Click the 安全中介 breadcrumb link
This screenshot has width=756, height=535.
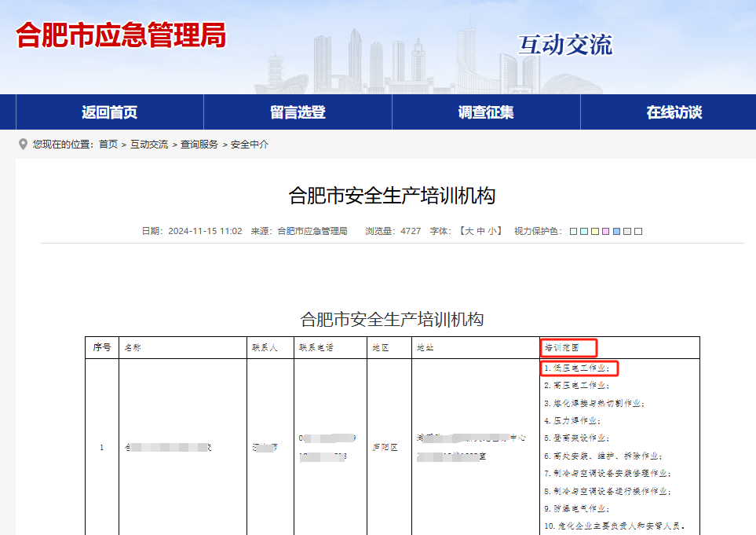250,145
